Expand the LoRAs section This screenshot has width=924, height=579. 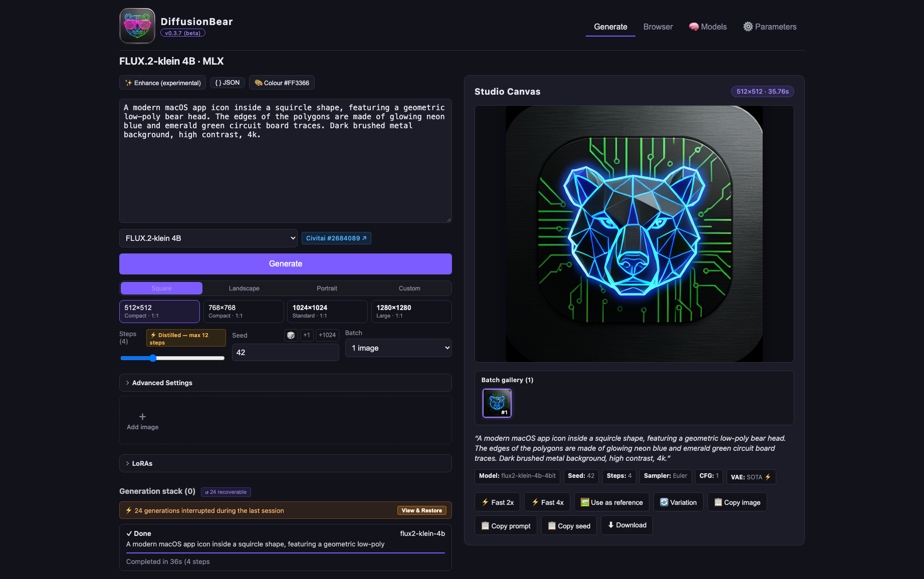coord(286,463)
